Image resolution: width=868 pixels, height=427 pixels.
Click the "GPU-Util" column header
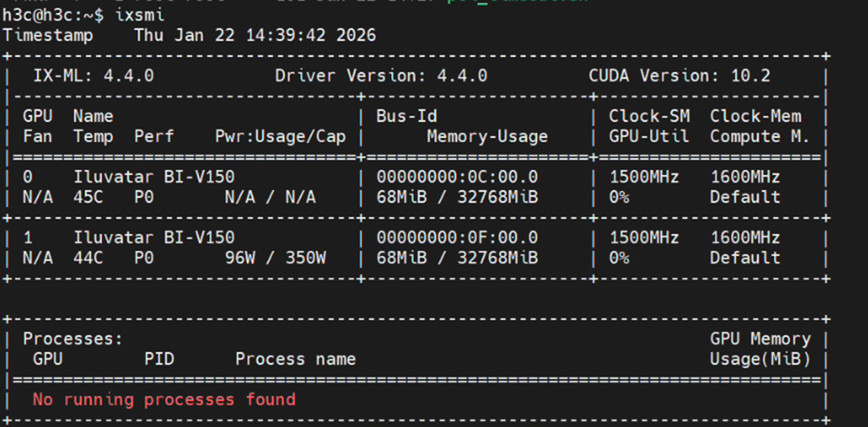click(649, 136)
